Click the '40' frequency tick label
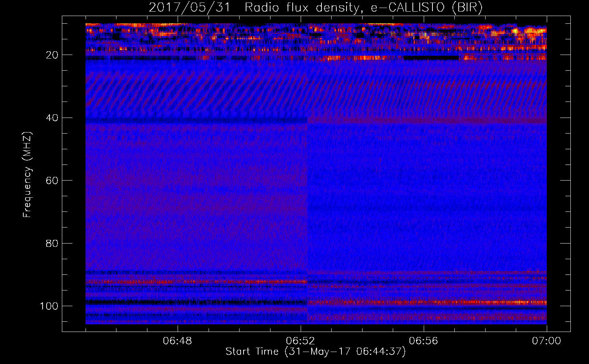 pyautogui.click(x=52, y=118)
